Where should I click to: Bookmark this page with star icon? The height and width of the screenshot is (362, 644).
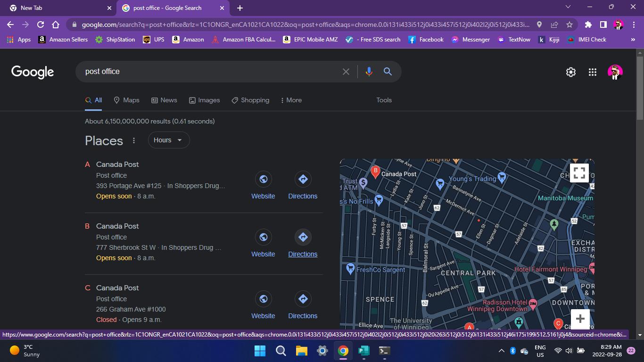(x=570, y=25)
